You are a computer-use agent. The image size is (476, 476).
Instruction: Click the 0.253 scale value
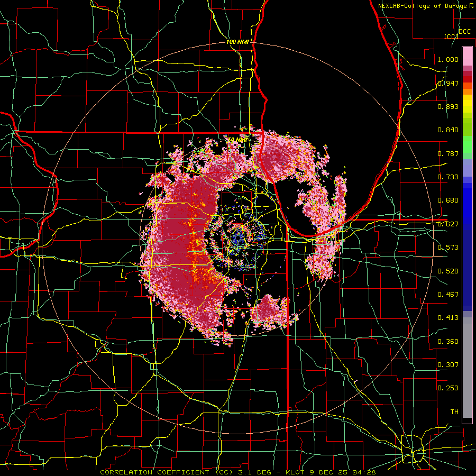448,388
